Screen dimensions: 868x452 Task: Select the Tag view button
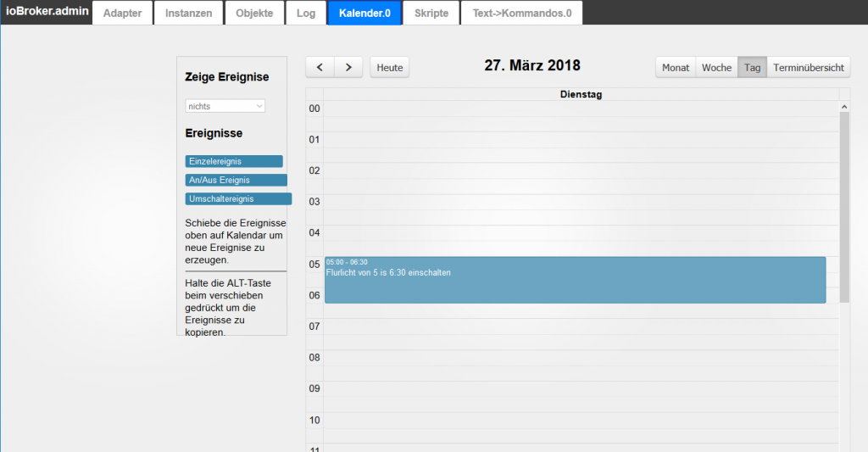point(752,68)
